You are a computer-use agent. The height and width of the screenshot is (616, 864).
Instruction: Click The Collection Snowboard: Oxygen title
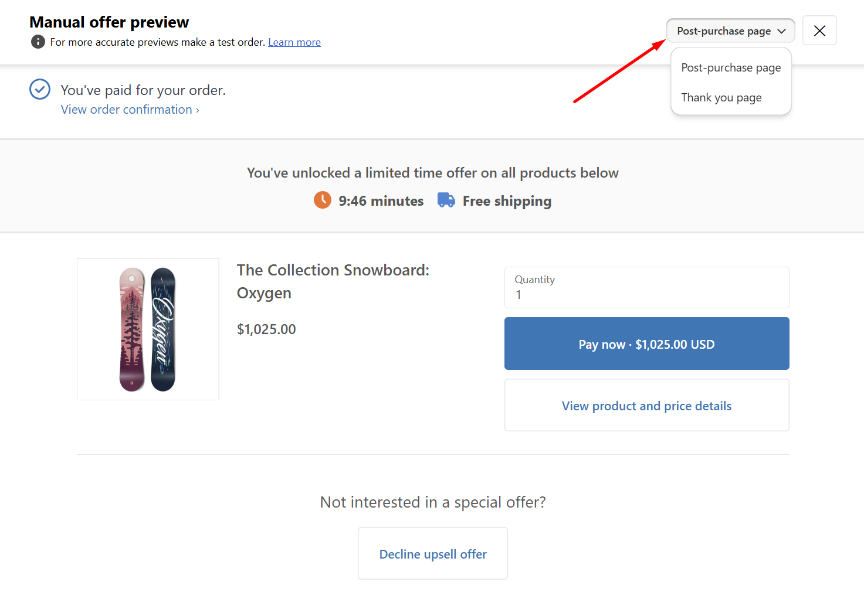point(333,281)
